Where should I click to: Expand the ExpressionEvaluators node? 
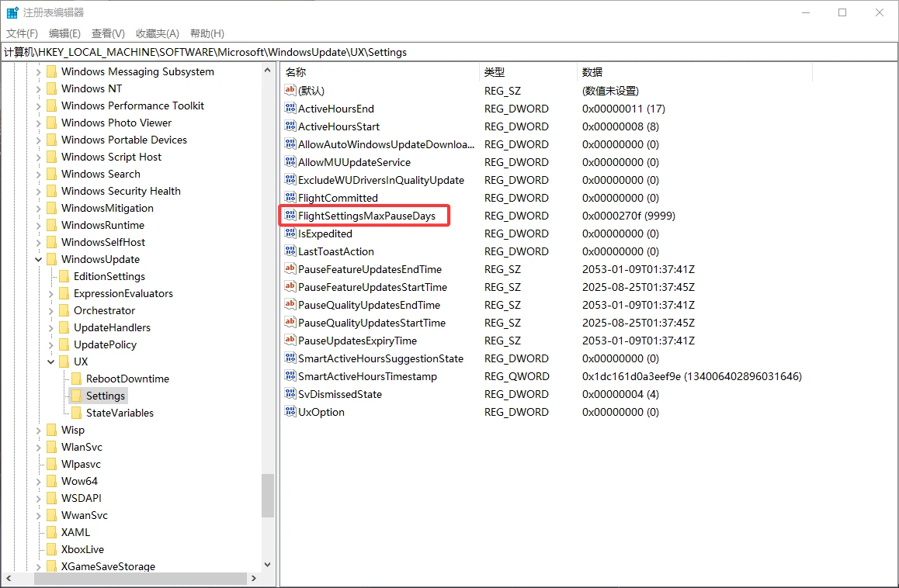(x=51, y=293)
